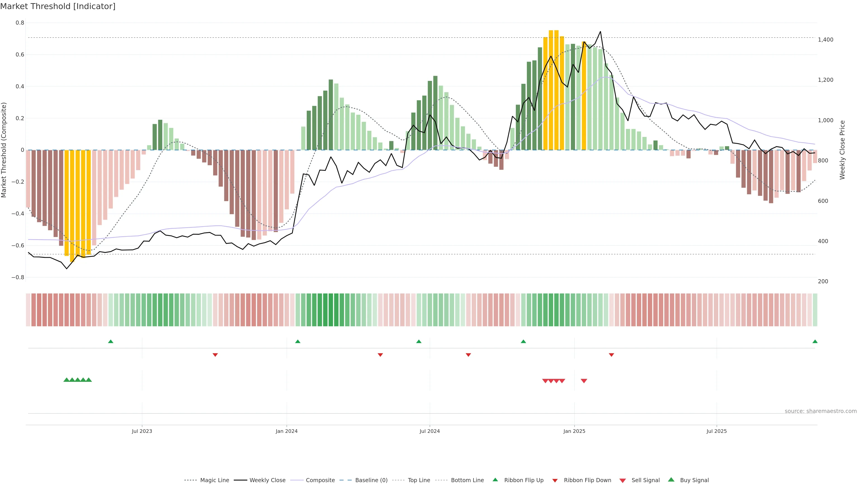Viewport: 868px width, 488px height.
Task: Click the Jul 2024 x-axis label
Action: (x=429, y=431)
